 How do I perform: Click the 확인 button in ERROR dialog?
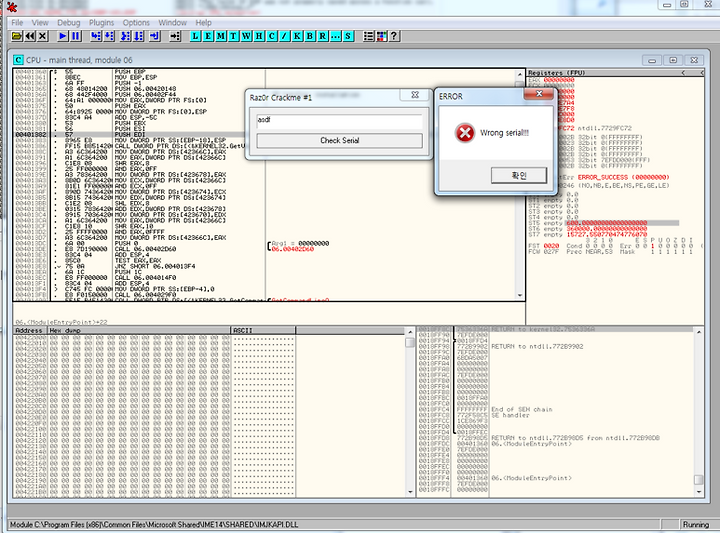coord(519,175)
